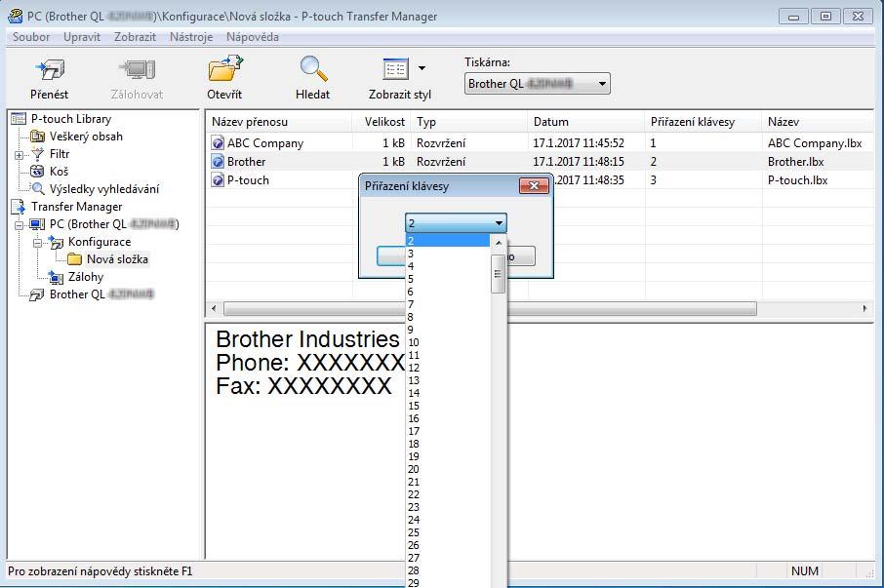Select P-touch Library tree root
Viewport: 884px width, 588px height.
pos(71,119)
